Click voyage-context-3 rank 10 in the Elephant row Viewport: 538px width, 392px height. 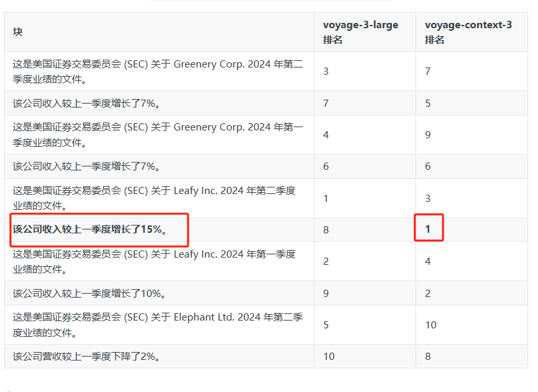point(431,324)
